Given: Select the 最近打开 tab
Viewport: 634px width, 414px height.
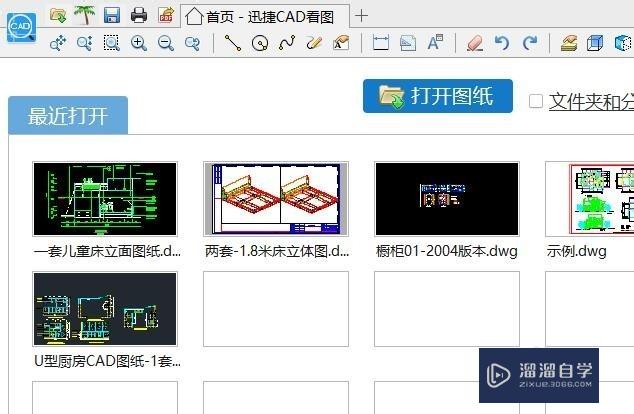Looking at the screenshot, I should (x=68, y=116).
